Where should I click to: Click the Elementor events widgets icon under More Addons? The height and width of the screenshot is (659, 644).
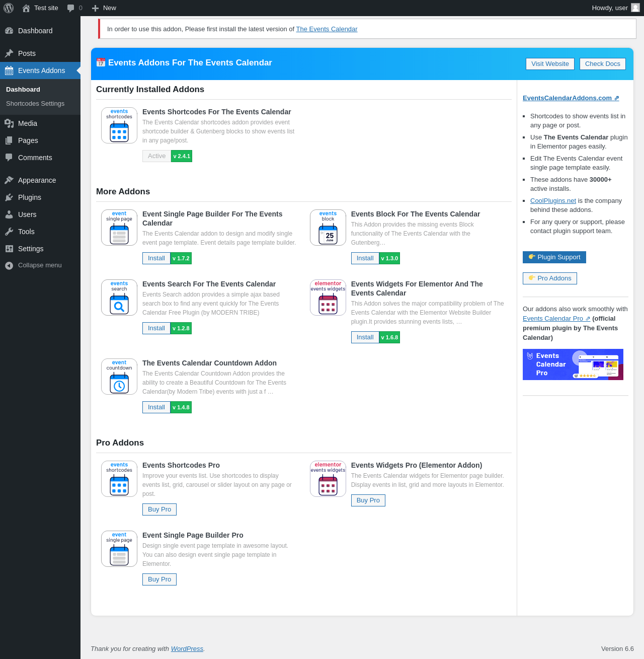tap(328, 298)
